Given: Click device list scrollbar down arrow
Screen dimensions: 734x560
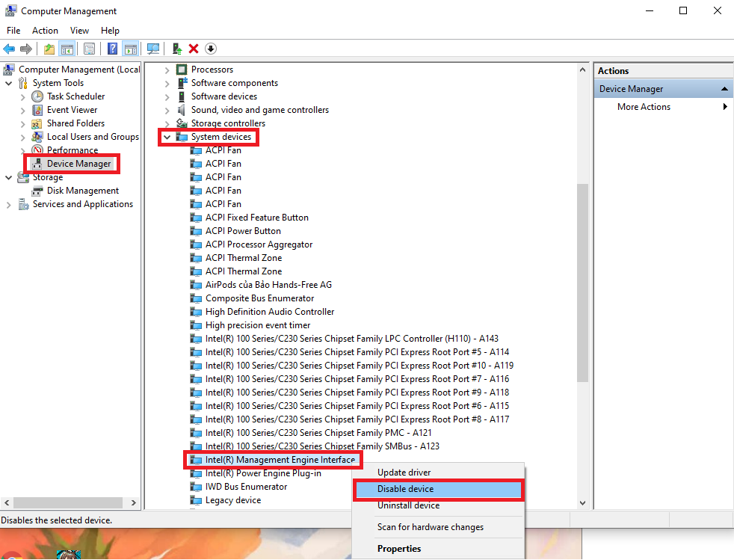Looking at the screenshot, I should point(582,503).
